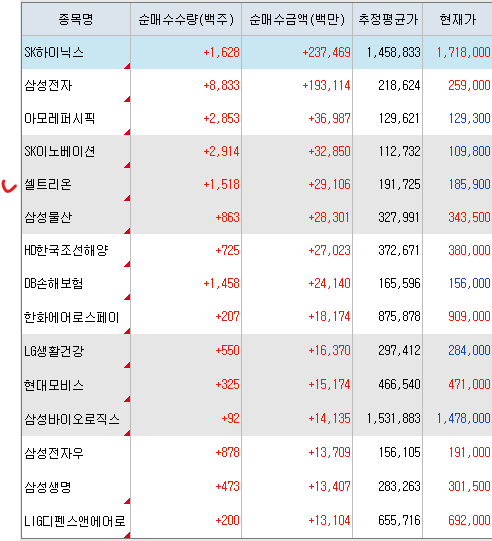Open the HD한국조선해양 stock entry
This screenshot has width=492, height=541.
[66, 250]
